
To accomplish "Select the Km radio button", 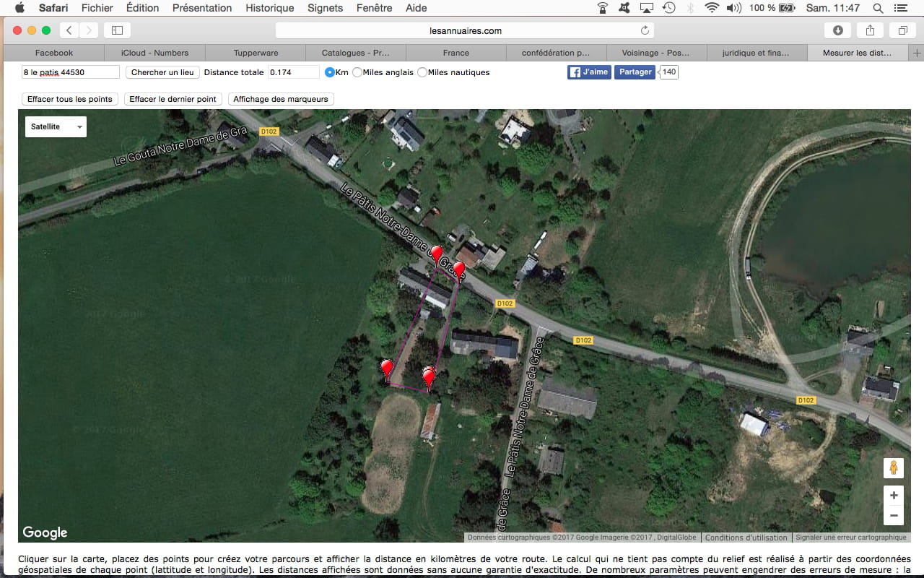I will 330,72.
